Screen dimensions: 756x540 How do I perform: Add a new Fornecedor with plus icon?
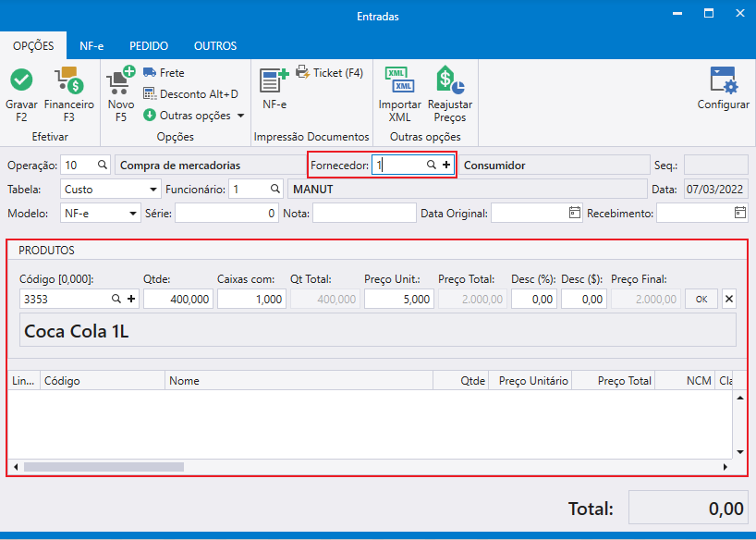pyautogui.click(x=446, y=165)
